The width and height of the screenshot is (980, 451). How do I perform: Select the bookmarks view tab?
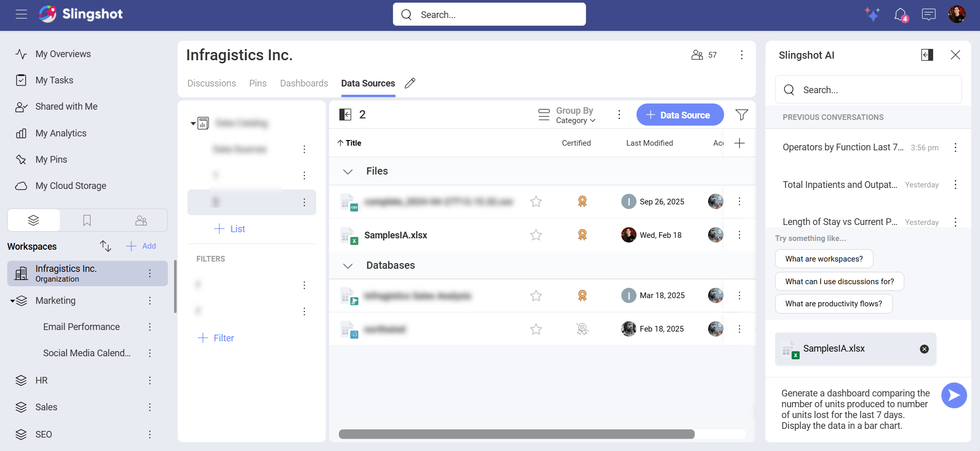(x=87, y=220)
